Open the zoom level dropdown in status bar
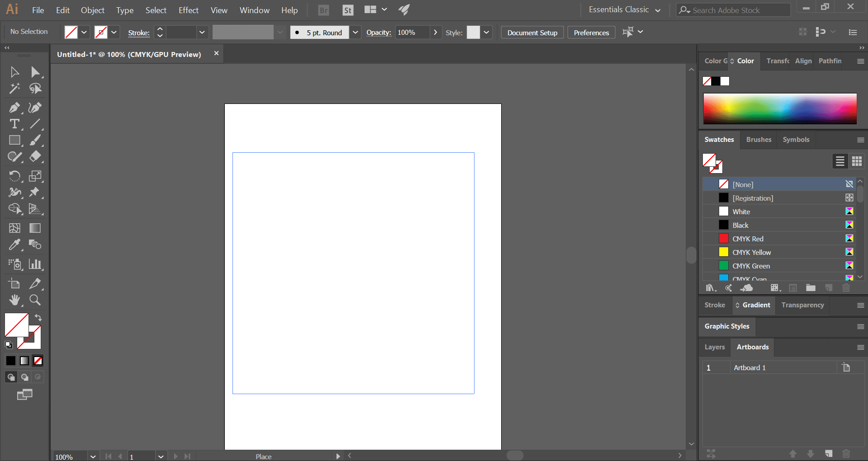This screenshot has height=461, width=868. point(93,456)
